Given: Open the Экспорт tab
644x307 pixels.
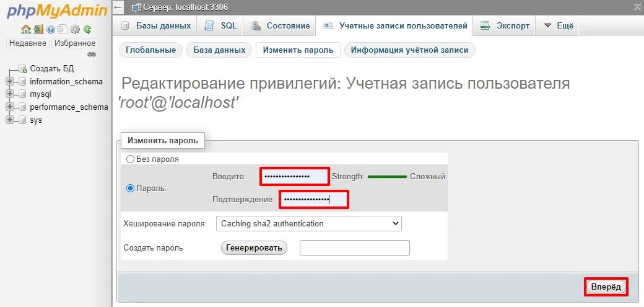Looking at the screenshot, I should (x=504, y=25).
